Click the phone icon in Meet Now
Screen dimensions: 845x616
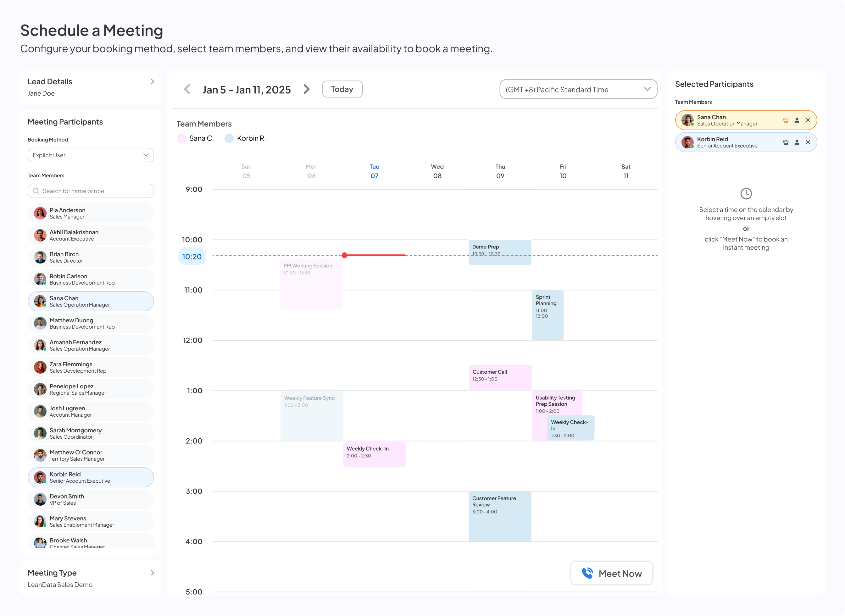pos(587,573)
